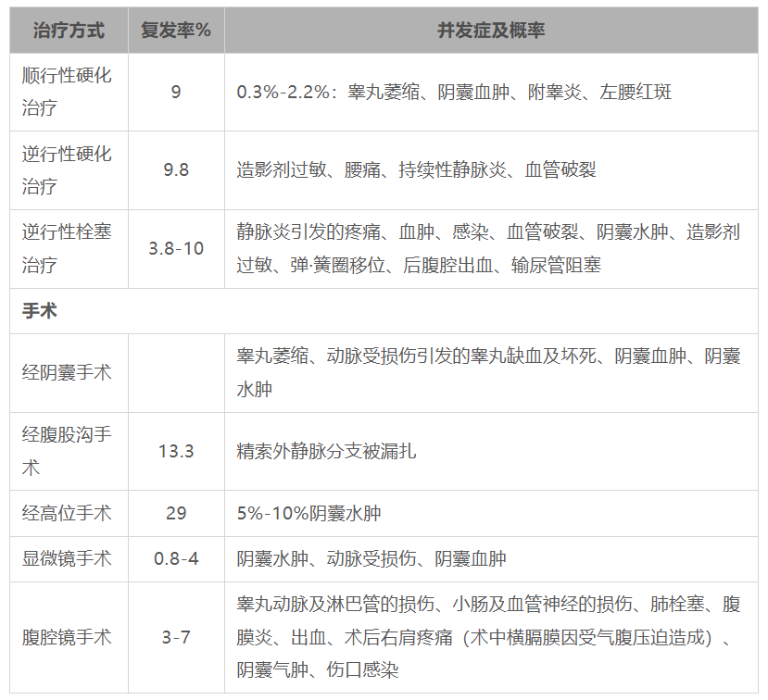Select the 经阴囊手术 cell
This screenshot has height=700, width=768.
point(69,373)
